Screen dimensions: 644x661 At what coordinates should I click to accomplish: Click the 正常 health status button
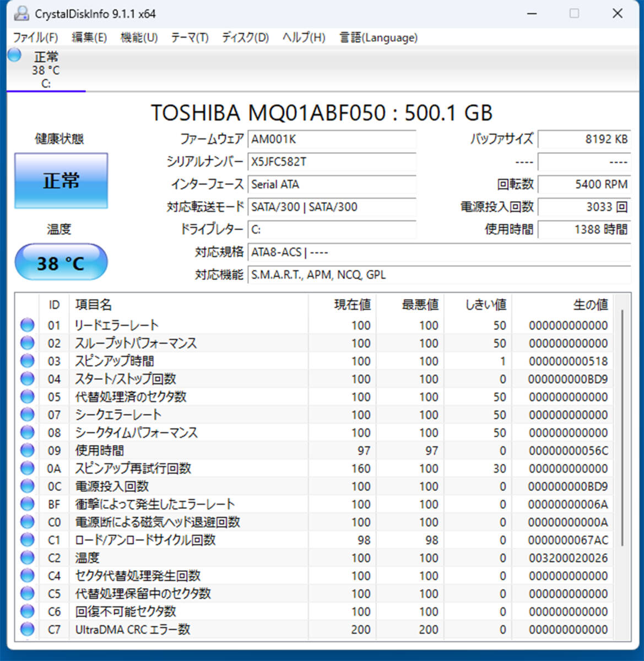tap(61, 181)
